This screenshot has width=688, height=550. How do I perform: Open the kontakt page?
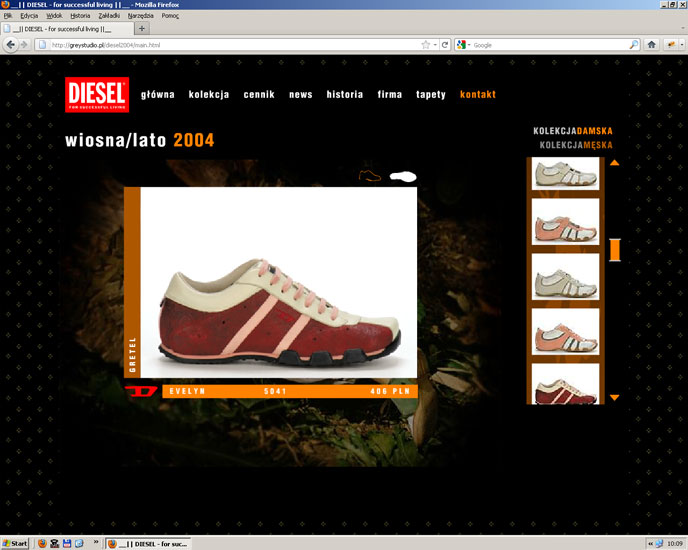(x=478, y=94)
